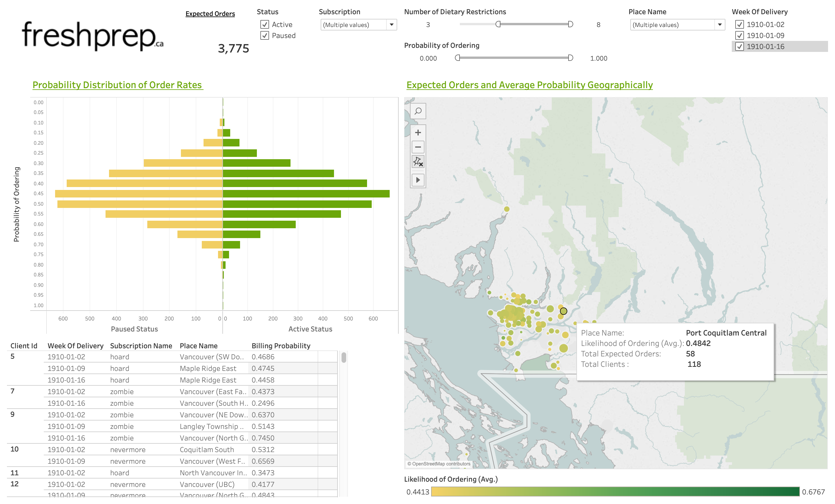835x504 pixels.
Task: Select Client Id 10 row label
Action: pyautogui.click(x=14, y=449)
